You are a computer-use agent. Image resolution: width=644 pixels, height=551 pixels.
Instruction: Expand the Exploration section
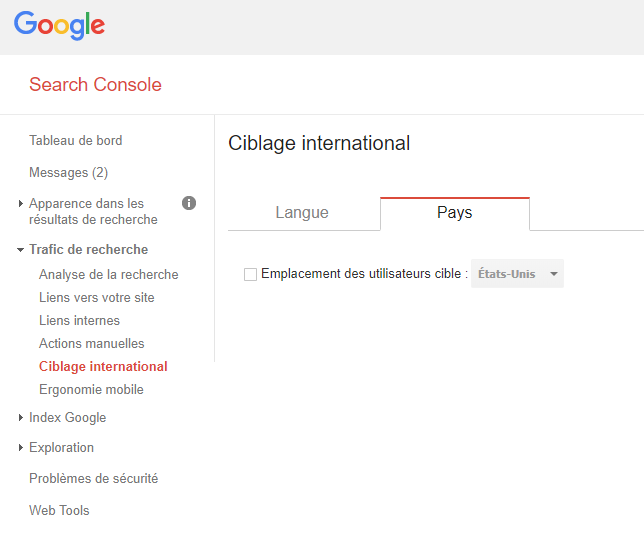click(x=61, y=448)
